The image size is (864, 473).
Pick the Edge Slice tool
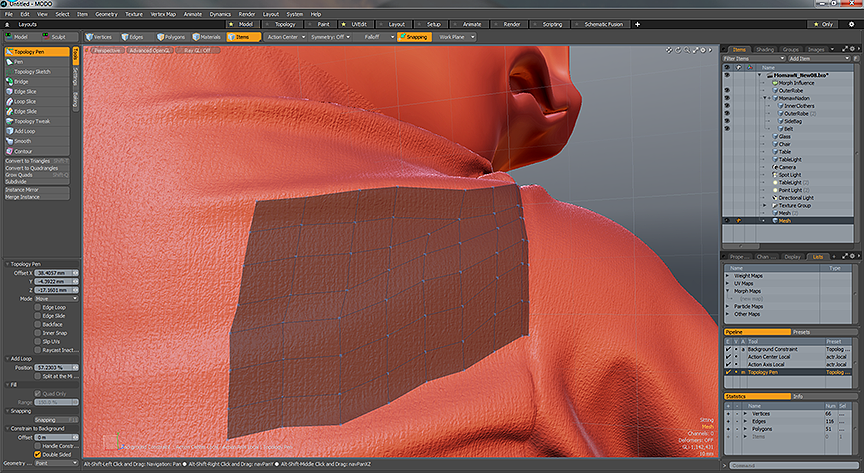[37, 92]
